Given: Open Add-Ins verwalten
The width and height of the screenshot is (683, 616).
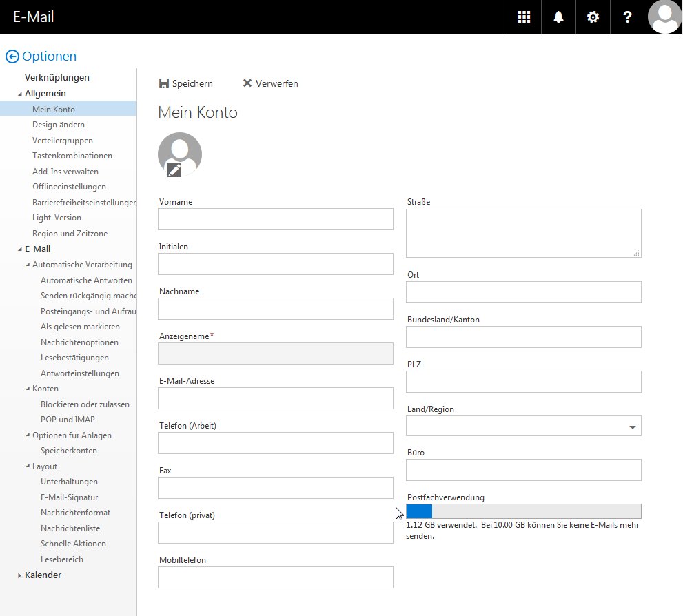Looking at the screenshot, I should coord(65,171).
